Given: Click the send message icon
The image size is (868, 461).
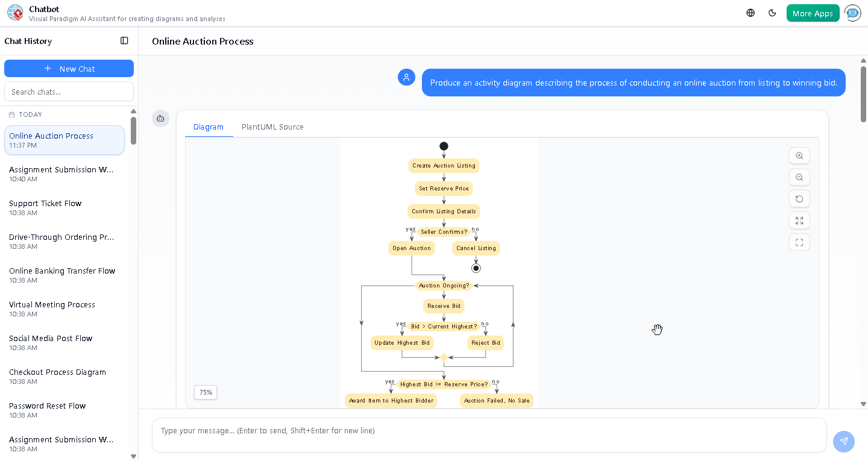Looking at the screenshot, I should point(843,441).
